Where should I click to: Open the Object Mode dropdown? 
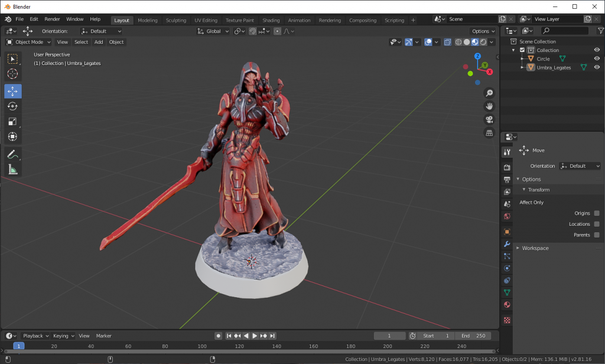pos(28,42)
